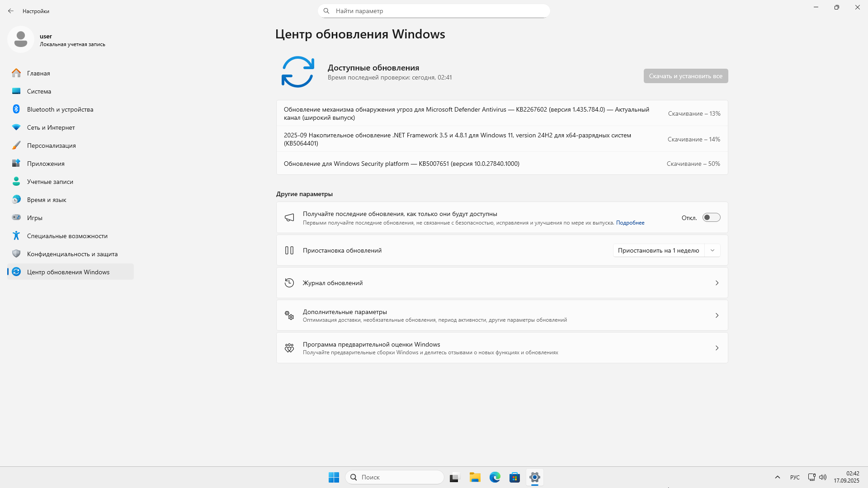Click the network icon in system tray
868x488 pixels.
coord(812,477)
